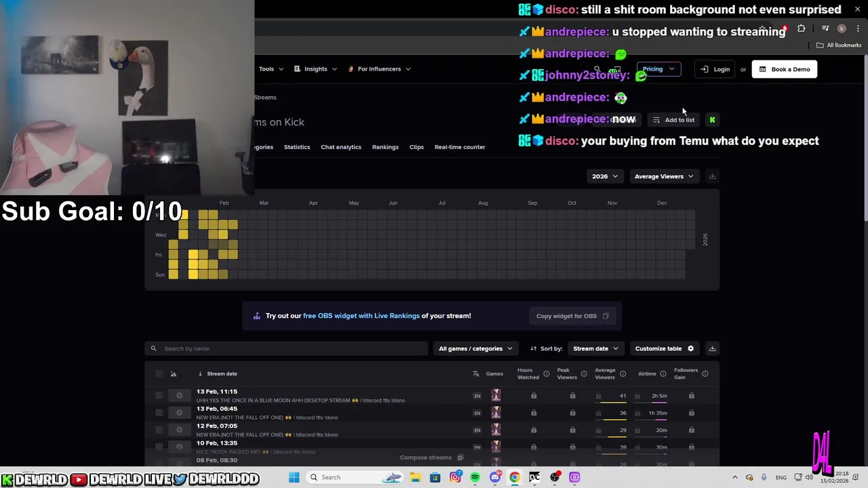Play the 13 Feb, 06:45 stream preview

[179, 413]
